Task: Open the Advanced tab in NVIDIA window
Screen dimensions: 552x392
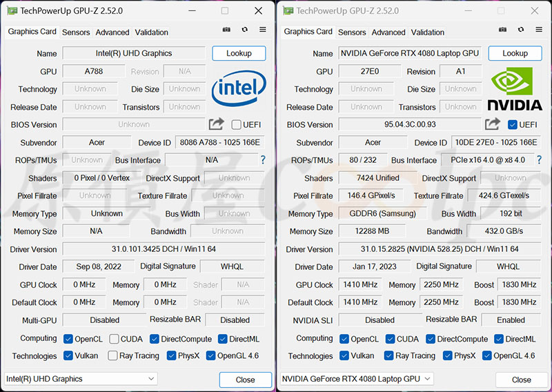Action: coord(388,32)
